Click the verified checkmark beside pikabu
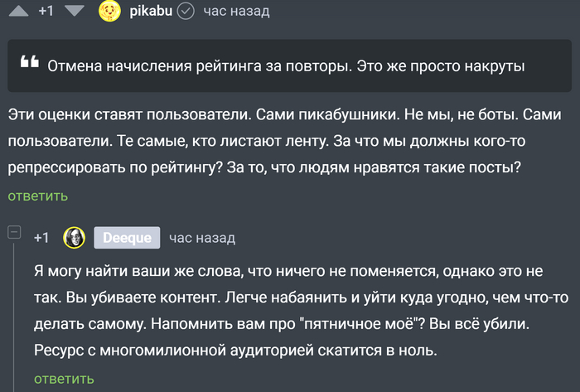This screenshot has height=392, width=580. point(187,12)
